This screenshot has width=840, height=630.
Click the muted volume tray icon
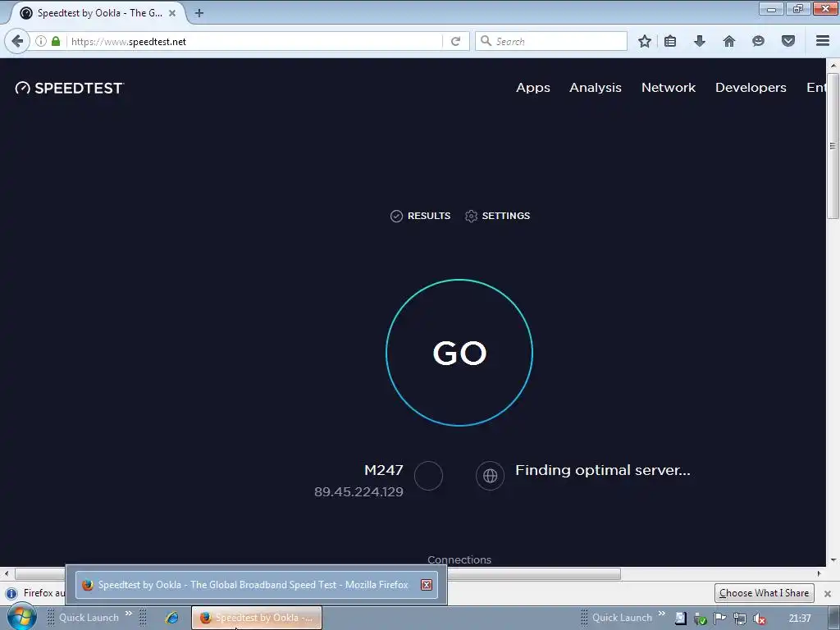(759, 619)
